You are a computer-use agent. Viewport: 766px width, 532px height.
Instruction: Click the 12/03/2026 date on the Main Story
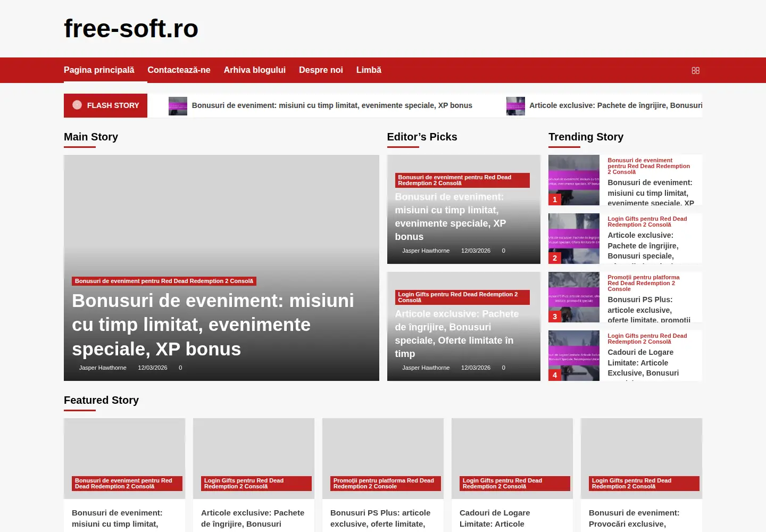[153, 368]
